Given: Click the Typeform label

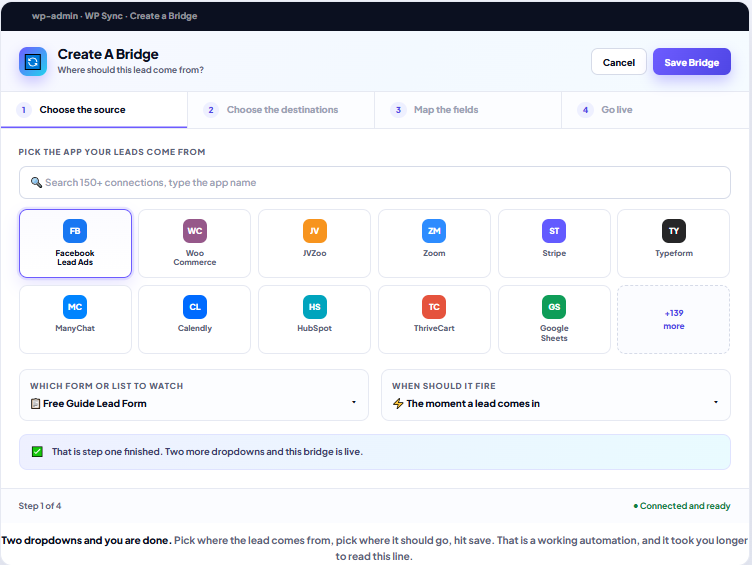Looking at the screenshot, I should tap(674, 253).
